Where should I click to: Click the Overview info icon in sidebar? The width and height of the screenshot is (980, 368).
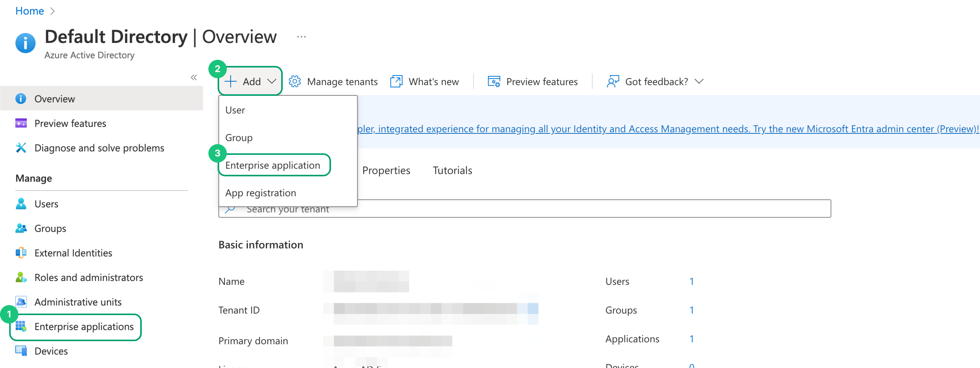click(21, 99)
